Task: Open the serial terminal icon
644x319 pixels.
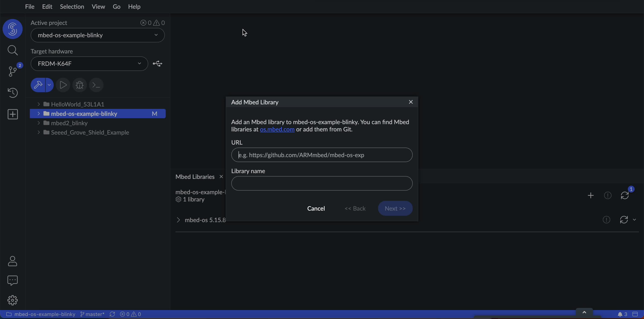Action: pos(96,85)
